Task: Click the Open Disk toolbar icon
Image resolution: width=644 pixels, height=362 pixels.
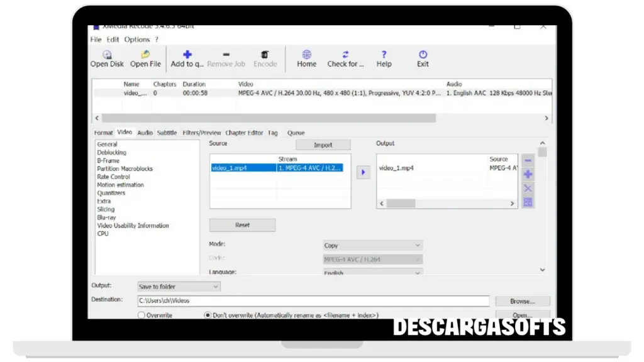Action: (107, 55)
